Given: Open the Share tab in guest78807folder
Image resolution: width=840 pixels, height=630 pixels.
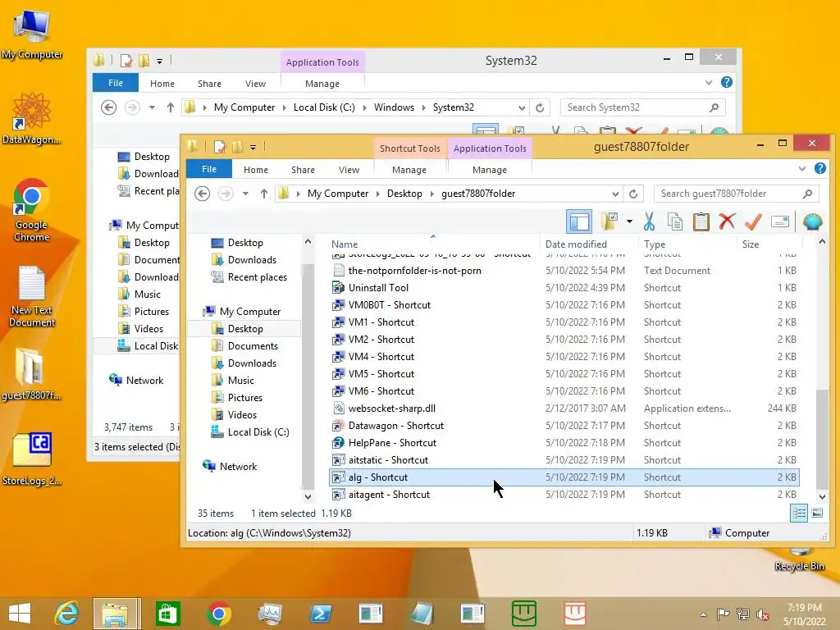Looking at the screenshot, I should coord(303,170).
